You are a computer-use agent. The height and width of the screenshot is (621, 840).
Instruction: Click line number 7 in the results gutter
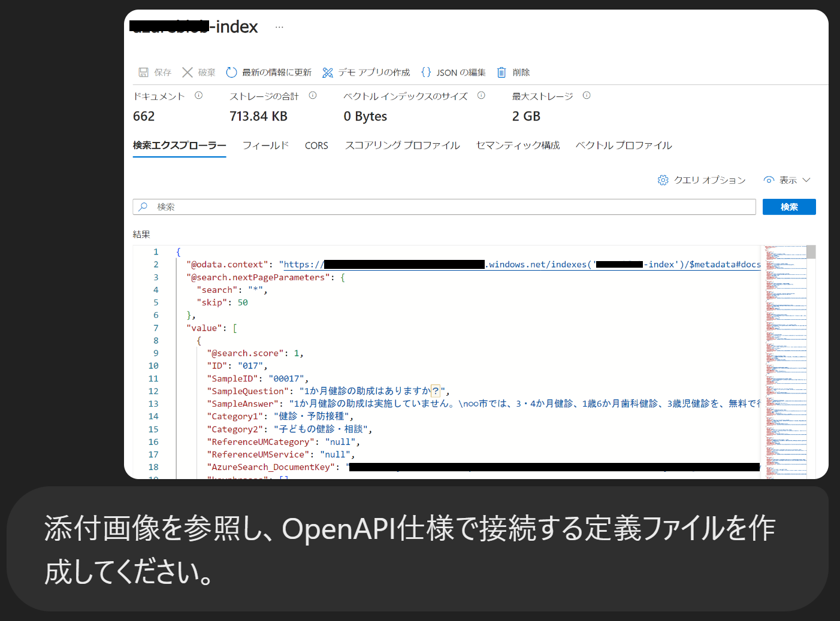tap(156, 328)
